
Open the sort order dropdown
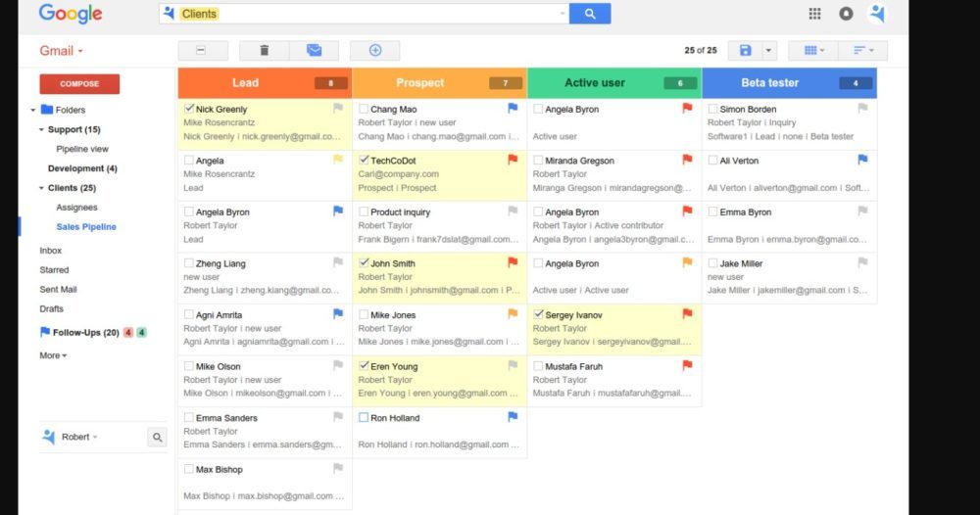tap(863, 51)
